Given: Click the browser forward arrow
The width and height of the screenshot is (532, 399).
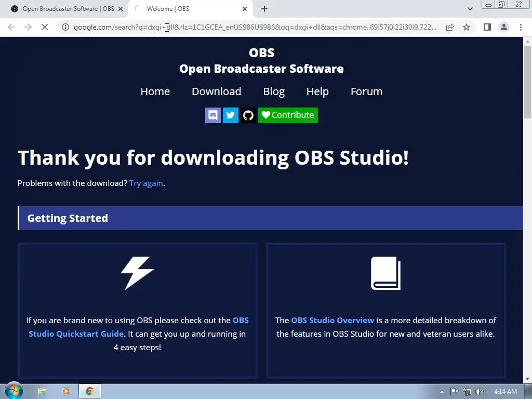Looking at the screenshot, I should click(x=28, y=27).
